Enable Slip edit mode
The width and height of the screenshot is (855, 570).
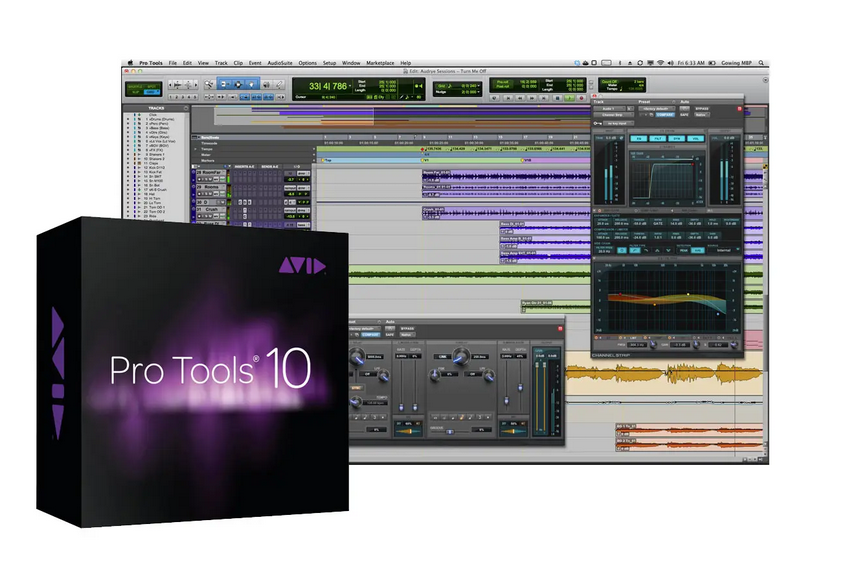[135, 92]
